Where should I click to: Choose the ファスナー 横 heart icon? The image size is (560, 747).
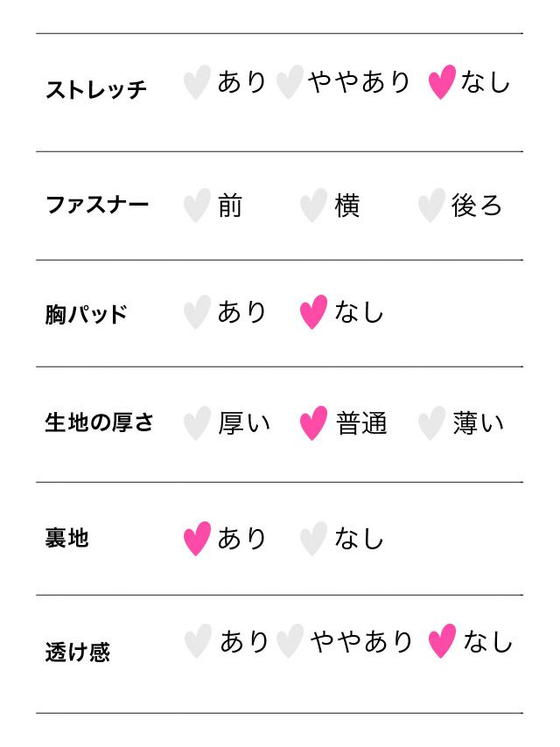pyautogui.click(x=313, y=206)
